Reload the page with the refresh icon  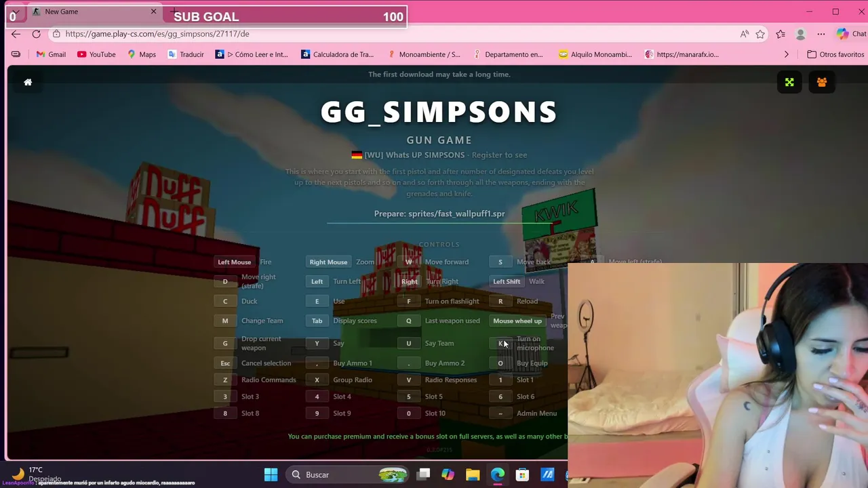(x=37, y=34)
